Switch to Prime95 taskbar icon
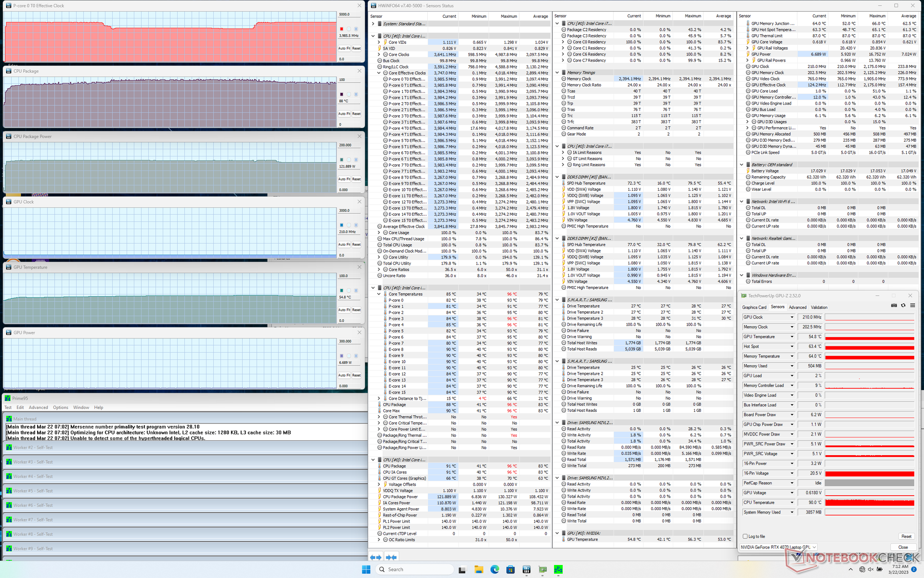This screenshot has width=924, height=578. coord(558,570)
